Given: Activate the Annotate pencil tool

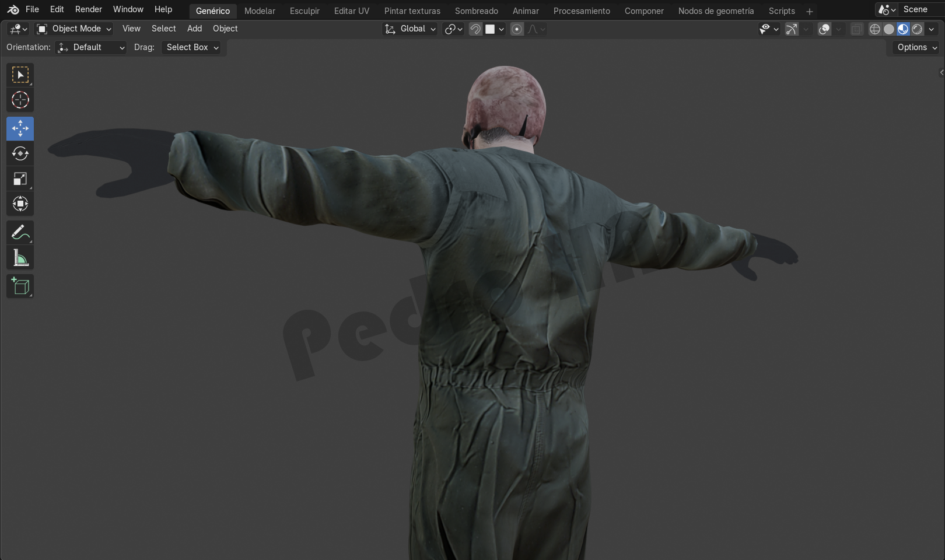Looking at the screenshot, I should pos(20,233).
